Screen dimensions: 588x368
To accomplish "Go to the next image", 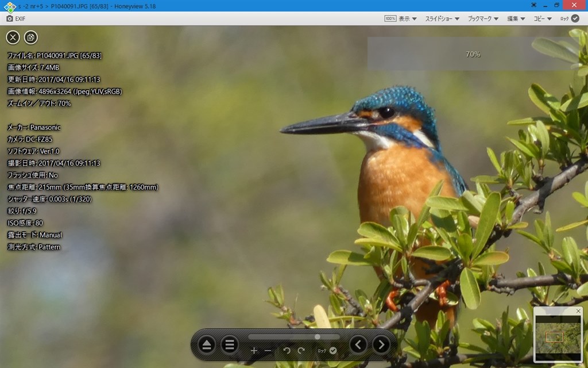I will coord(381,344).
